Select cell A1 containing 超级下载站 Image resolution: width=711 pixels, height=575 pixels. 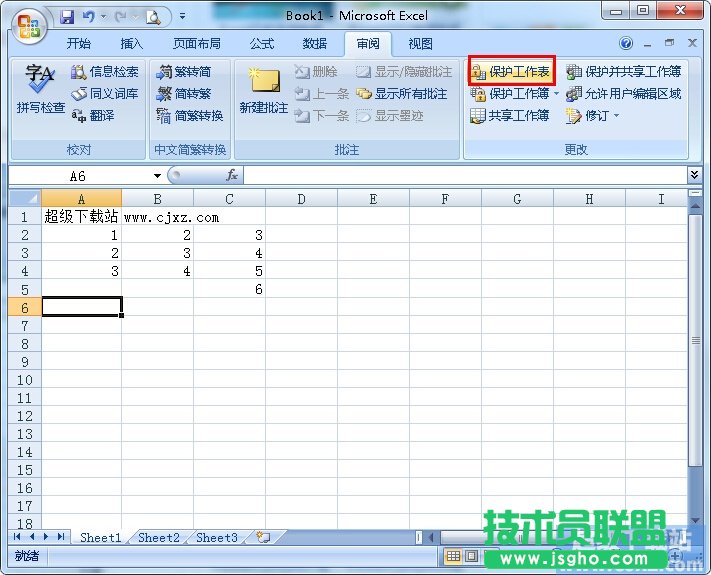(x=81, y=217)
